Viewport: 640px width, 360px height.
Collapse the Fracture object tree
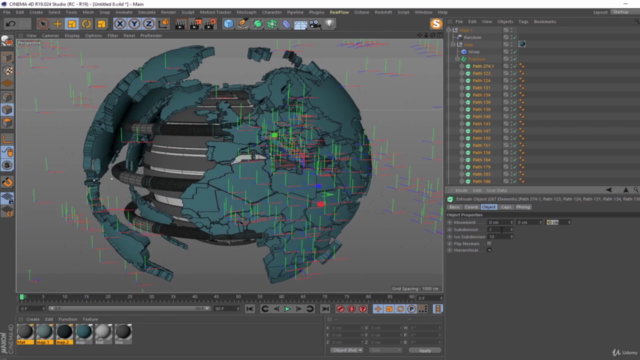click(458, 59)
